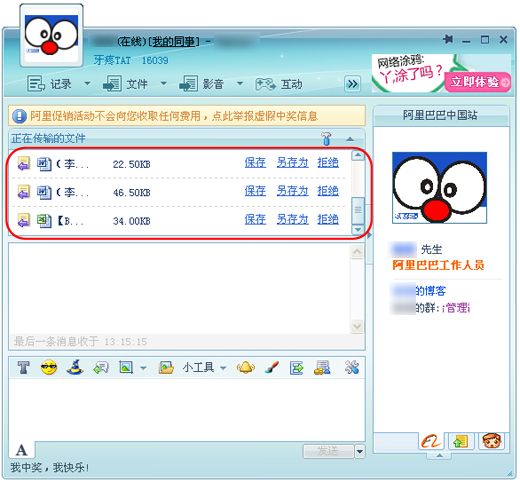
Task: Collapse the file transfer panel arrow
Action: pyautogui.click(x=350, y=139)
